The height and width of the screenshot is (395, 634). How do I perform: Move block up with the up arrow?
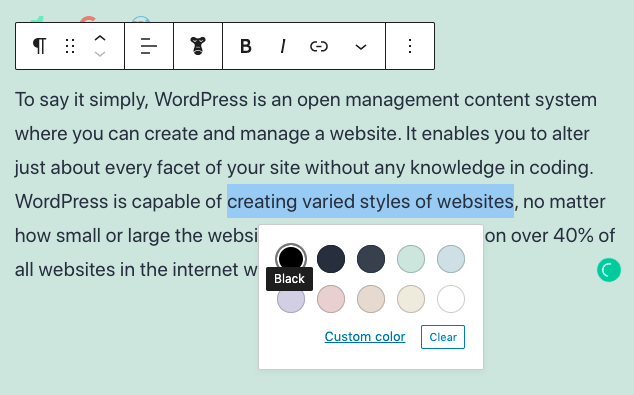point(100,38)
